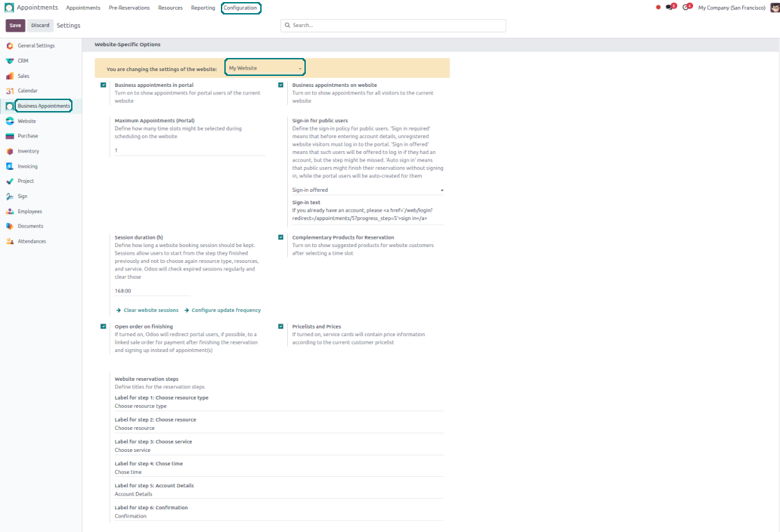Screen dimensions: 780x532
Task: Open the messages chat icon in the top bar
Action: tap(670, 8)
